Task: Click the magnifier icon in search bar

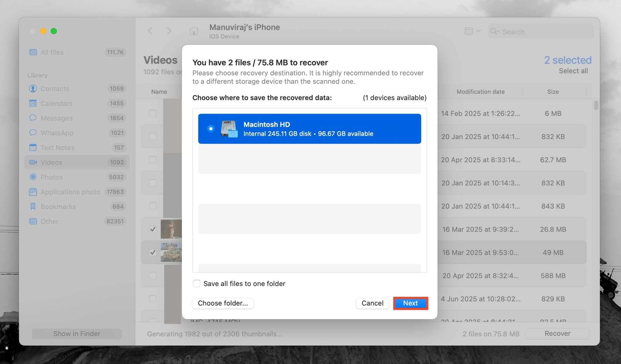Action: click(494, 31)
